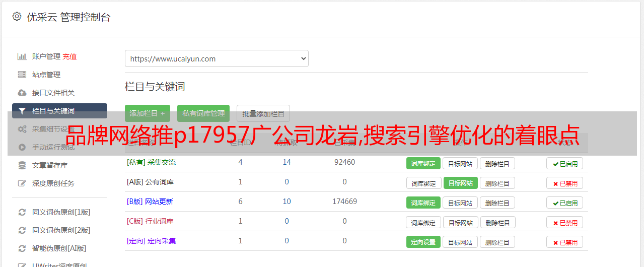
Task: Click 词库绑定 in the 公有词库 row
Action: click(x=423, y=183)
